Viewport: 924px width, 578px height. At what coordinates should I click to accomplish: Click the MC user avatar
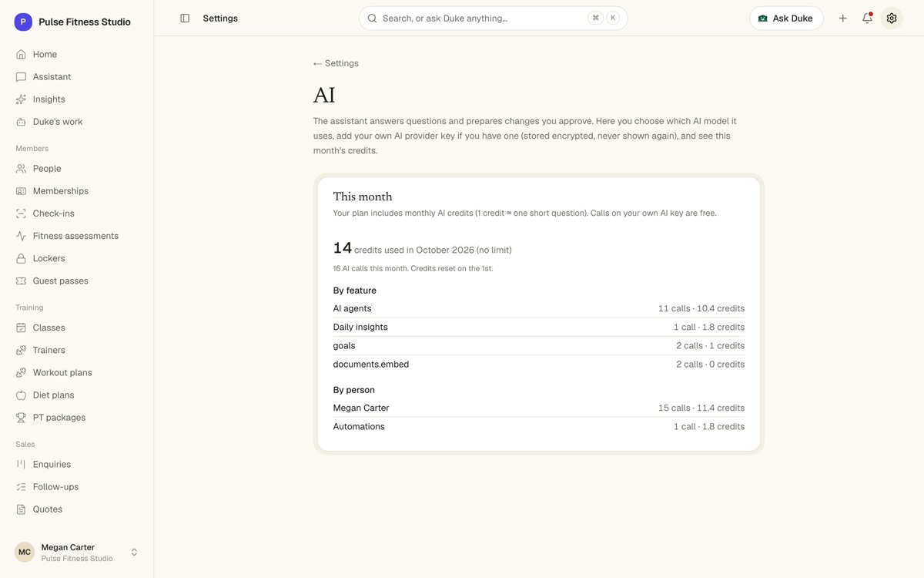(25, 552)
